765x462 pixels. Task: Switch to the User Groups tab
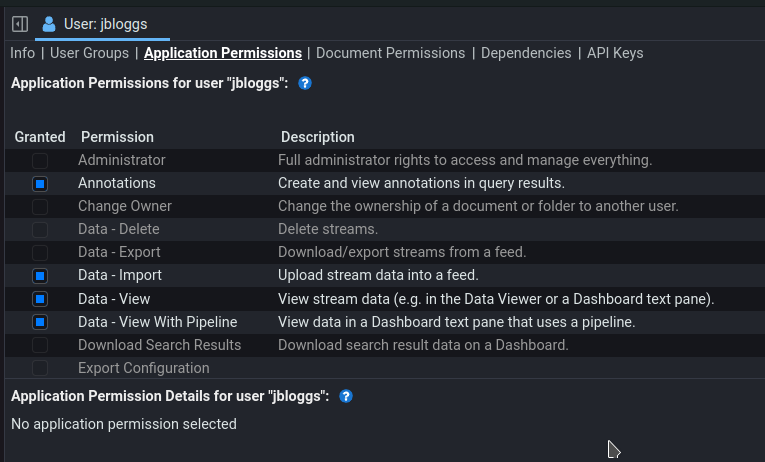(x=89, y=53)
